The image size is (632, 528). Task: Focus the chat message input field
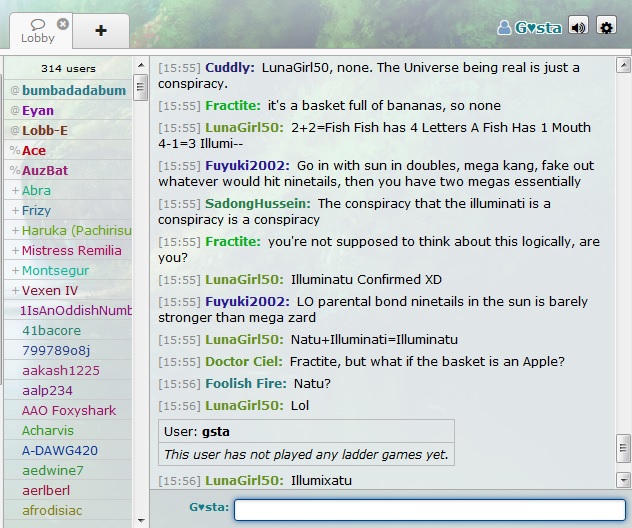(x=430, y=510)
